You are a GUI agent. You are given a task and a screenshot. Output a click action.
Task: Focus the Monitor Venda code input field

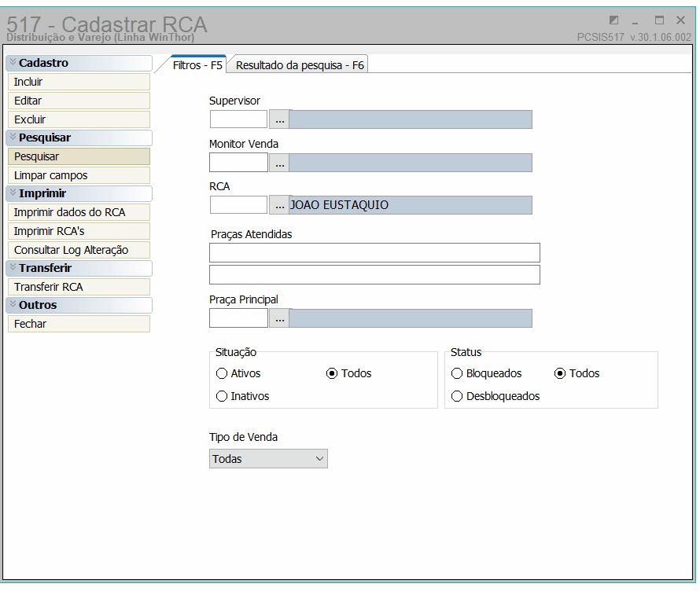pos(238,163)
